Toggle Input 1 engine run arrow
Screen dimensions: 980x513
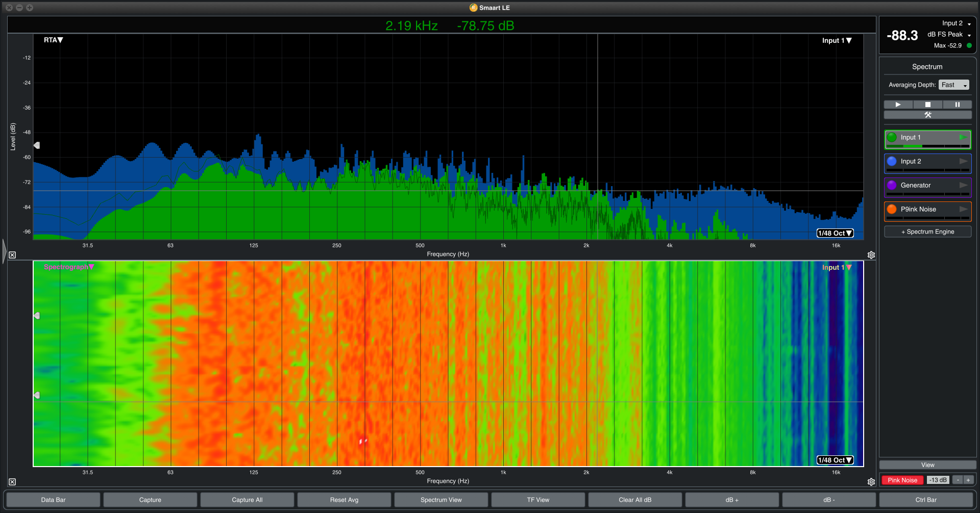coord(963,137)
